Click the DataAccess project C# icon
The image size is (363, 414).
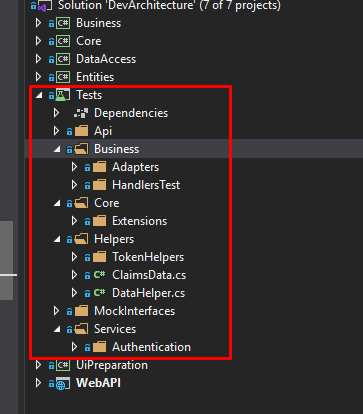(x=63, y=59)
